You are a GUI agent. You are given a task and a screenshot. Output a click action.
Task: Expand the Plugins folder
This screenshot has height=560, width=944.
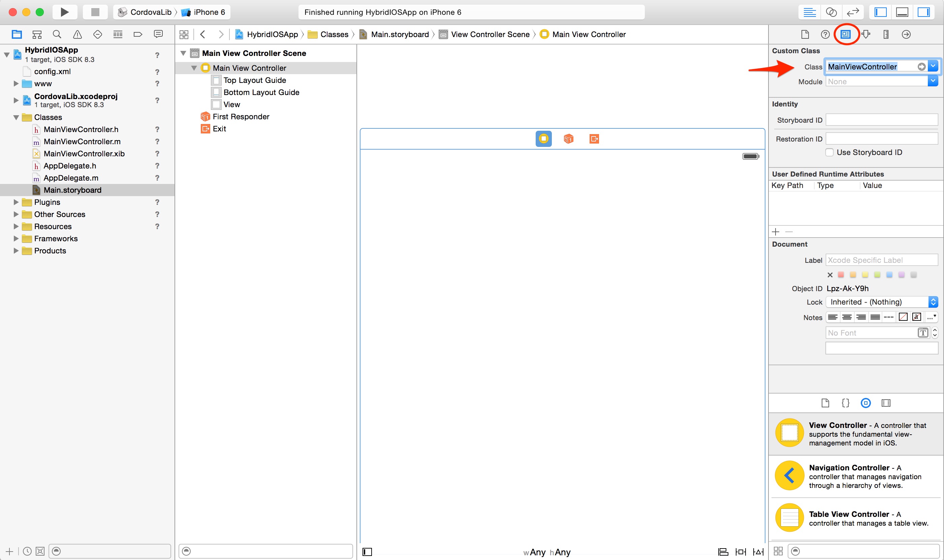point(16,202)
